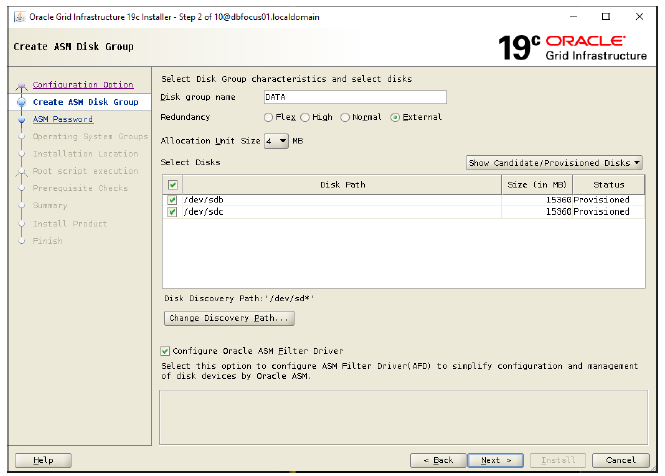
Task: Open Show Candidate/Provisioned Disks dropdown
Action: 554,163
